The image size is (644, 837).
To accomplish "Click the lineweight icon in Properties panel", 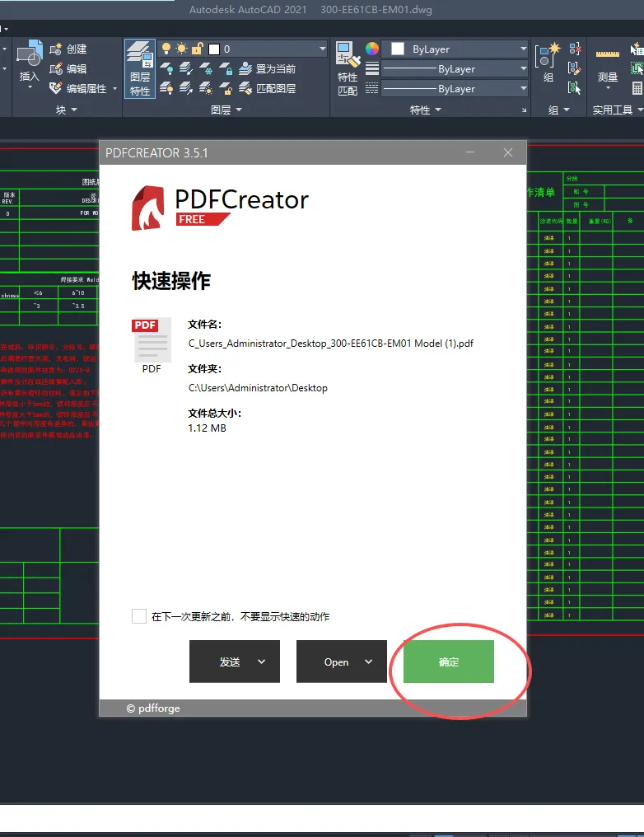I will click(x=372, y=68).
